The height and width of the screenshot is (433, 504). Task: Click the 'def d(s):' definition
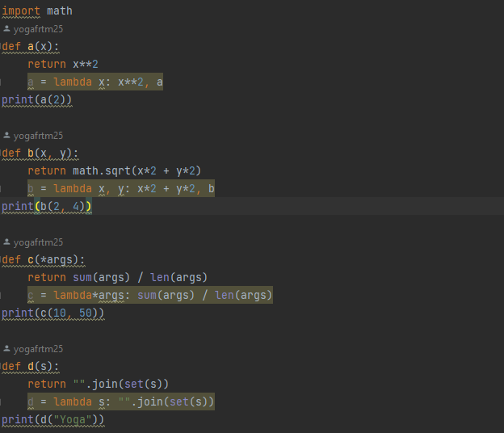pos(31,367)
